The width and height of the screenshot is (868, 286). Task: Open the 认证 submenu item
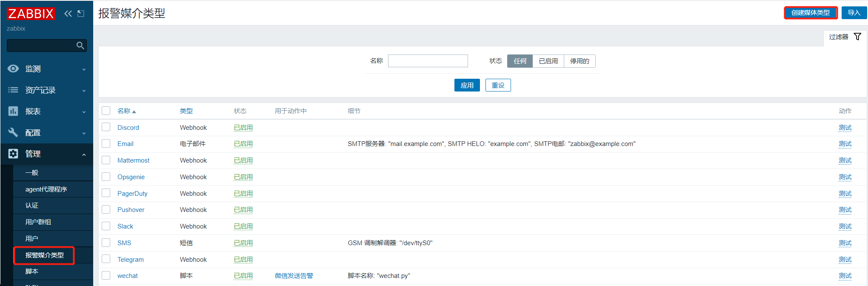click(x=53, y=206)
